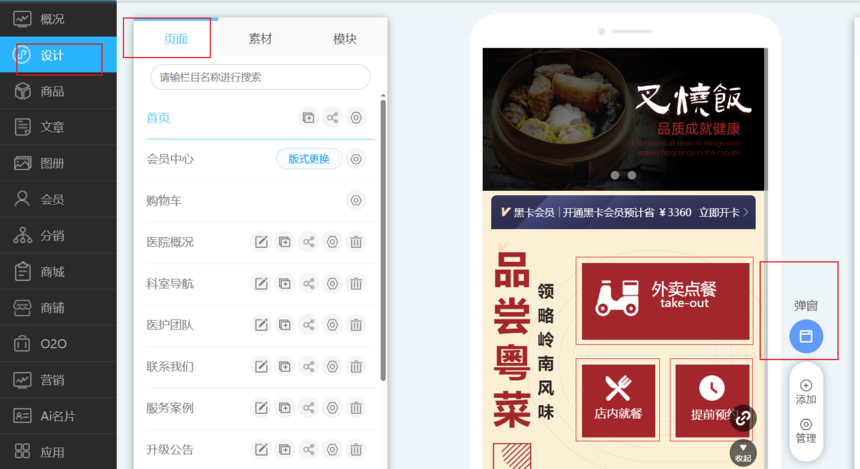Click the edit icon for 科室导航

click(x=261, y=284)
